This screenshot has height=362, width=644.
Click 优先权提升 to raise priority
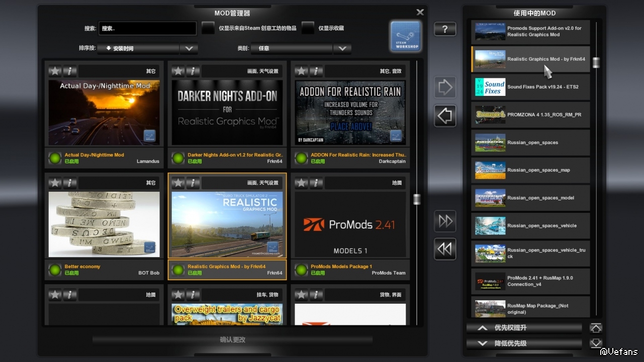(x=524, y=328)
